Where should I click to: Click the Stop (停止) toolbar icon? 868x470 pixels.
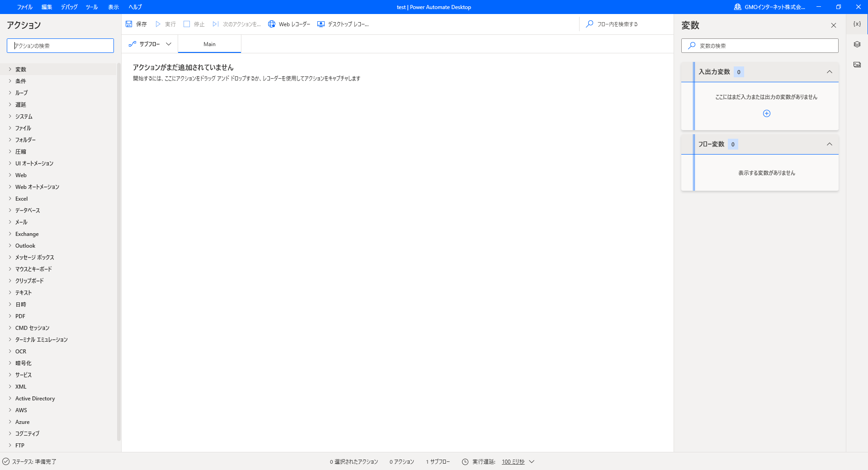(x=187, y=24)
